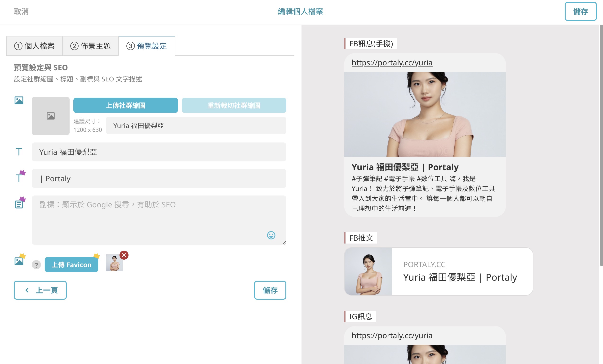
Task: Focus the title field Yuria 福田優梨亞
Action: (159, 152)
